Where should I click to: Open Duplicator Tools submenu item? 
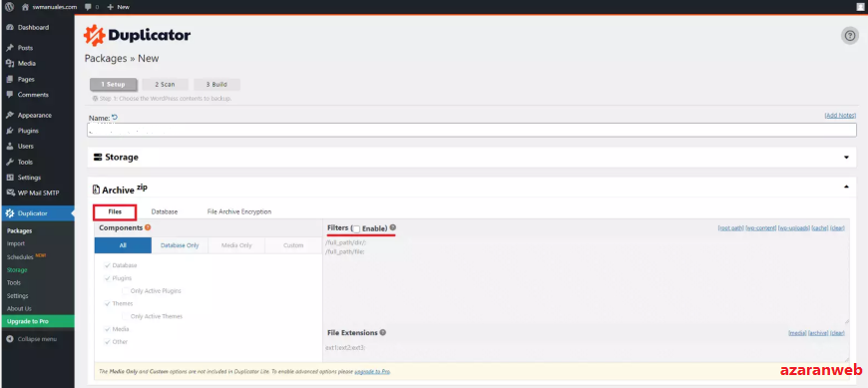(14, 283)
